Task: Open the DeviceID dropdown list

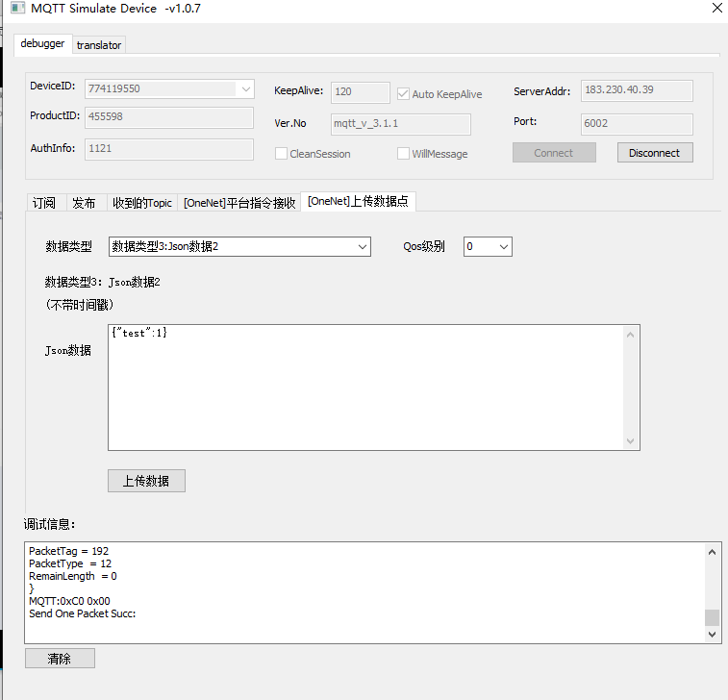Action: (245, 88)
